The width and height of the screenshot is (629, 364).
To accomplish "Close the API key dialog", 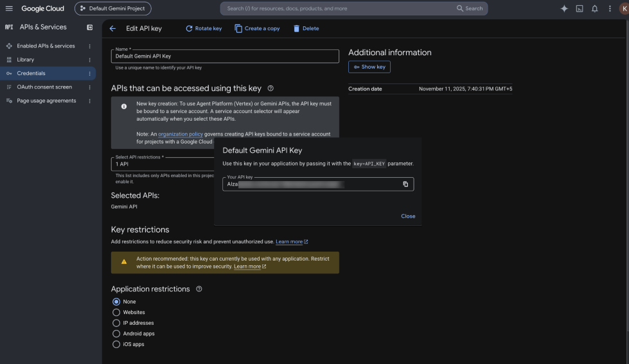I will coord(408,216).
